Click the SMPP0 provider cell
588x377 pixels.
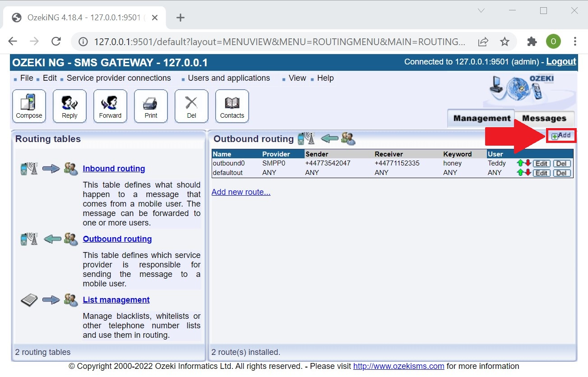coord(274,163)
